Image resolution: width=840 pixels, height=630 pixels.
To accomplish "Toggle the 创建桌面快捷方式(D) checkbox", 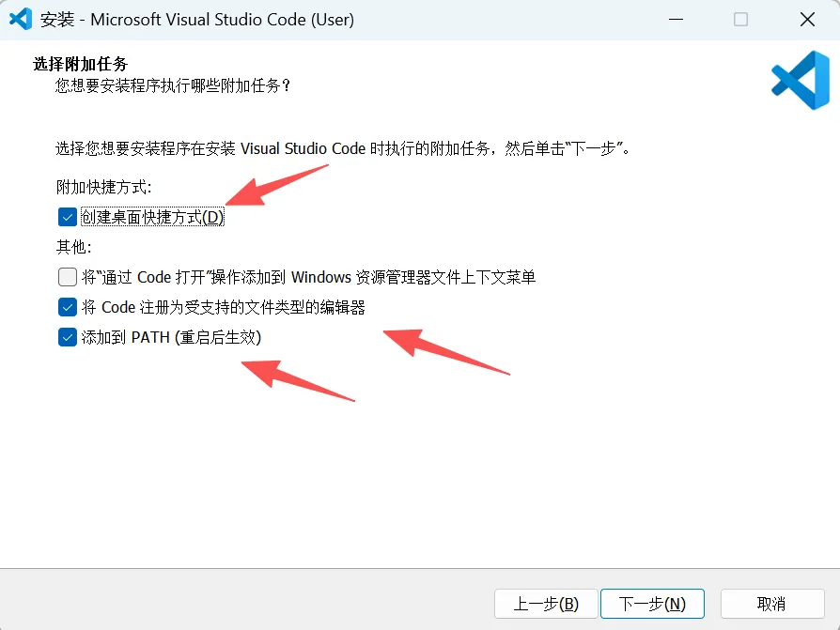I will [67, 217].
